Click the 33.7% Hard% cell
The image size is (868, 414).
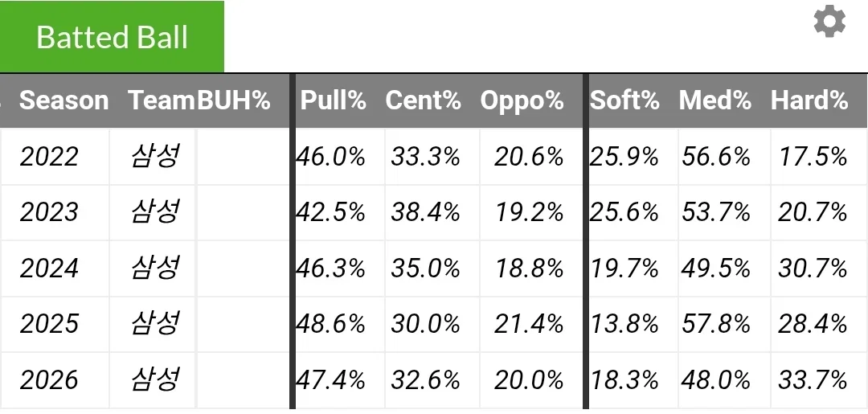point(812,380)
